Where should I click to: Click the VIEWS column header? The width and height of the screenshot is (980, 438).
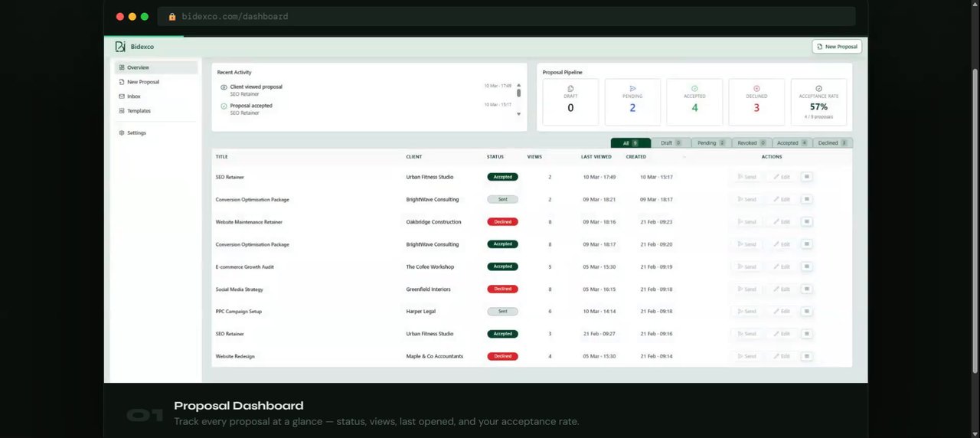(x=534, y=157)
